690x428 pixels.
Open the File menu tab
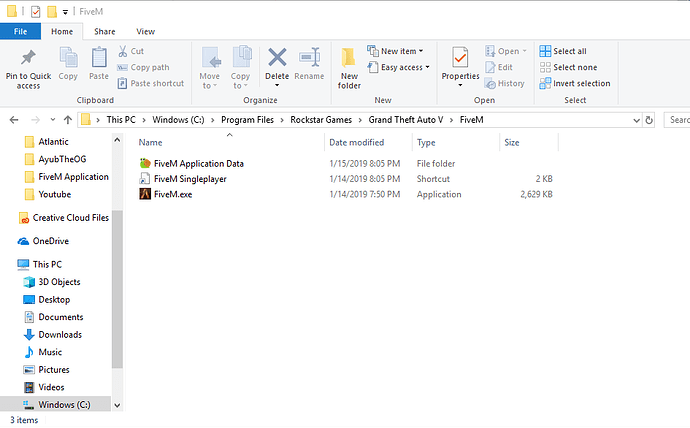[20, 31]
